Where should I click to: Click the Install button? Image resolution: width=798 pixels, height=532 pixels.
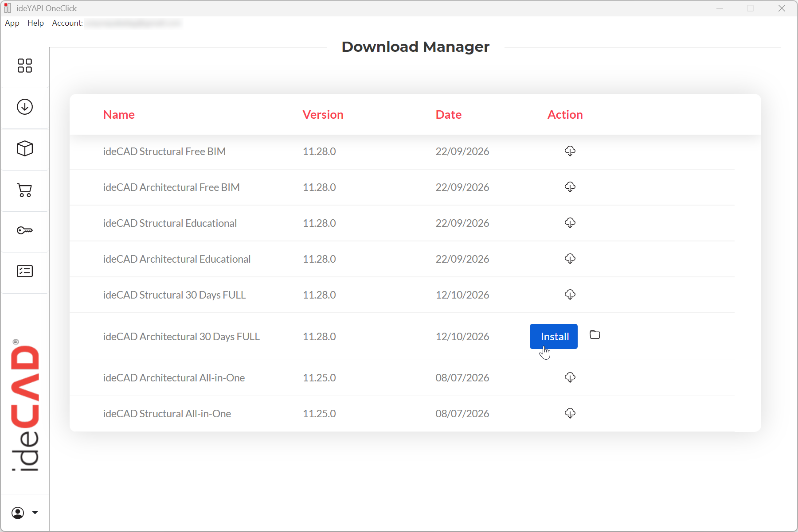pyautogui.click(x=554, y=337)
